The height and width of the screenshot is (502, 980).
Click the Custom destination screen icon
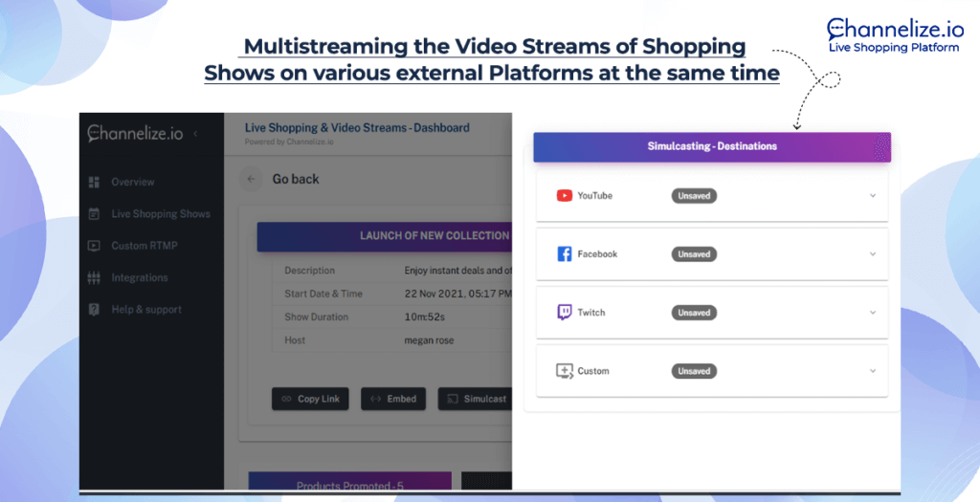565,371
